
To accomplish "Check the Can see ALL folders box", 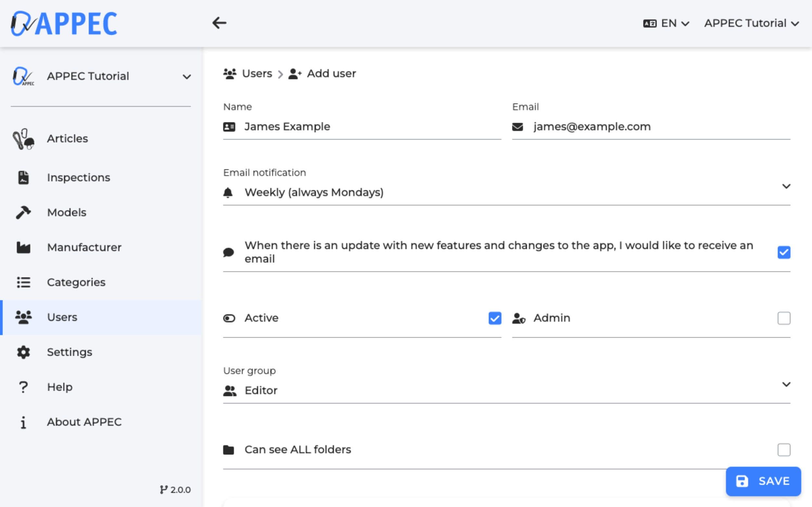I will point(783,450).
